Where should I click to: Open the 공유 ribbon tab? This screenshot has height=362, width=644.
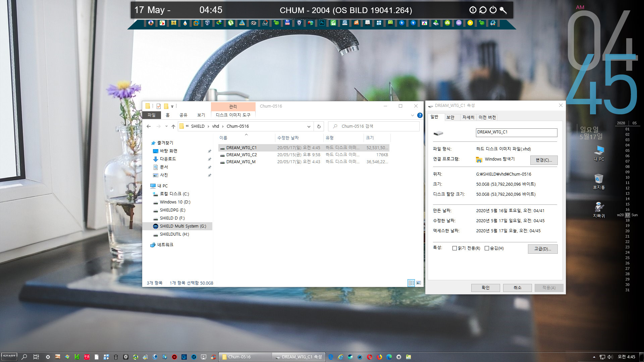pos(183,115)
